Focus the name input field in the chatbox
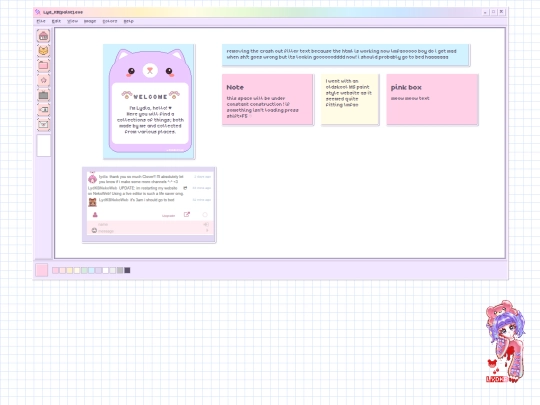This screenshot has height=405, width=540. coord(150,225)
